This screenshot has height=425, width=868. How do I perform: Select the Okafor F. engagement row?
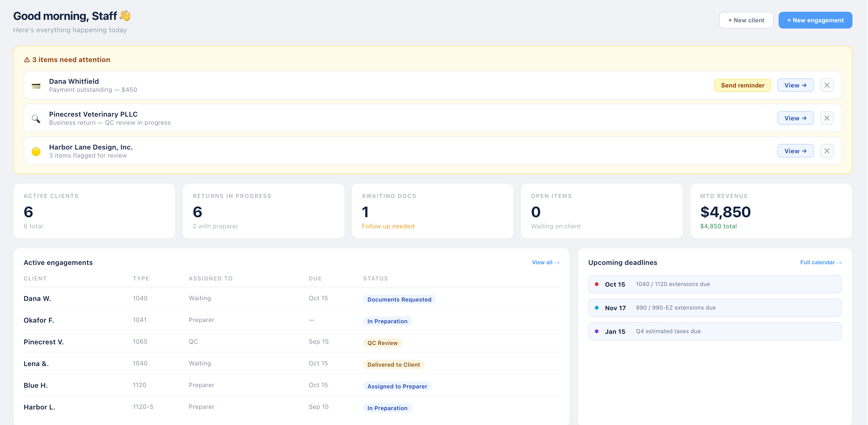(x=292, y=320)
